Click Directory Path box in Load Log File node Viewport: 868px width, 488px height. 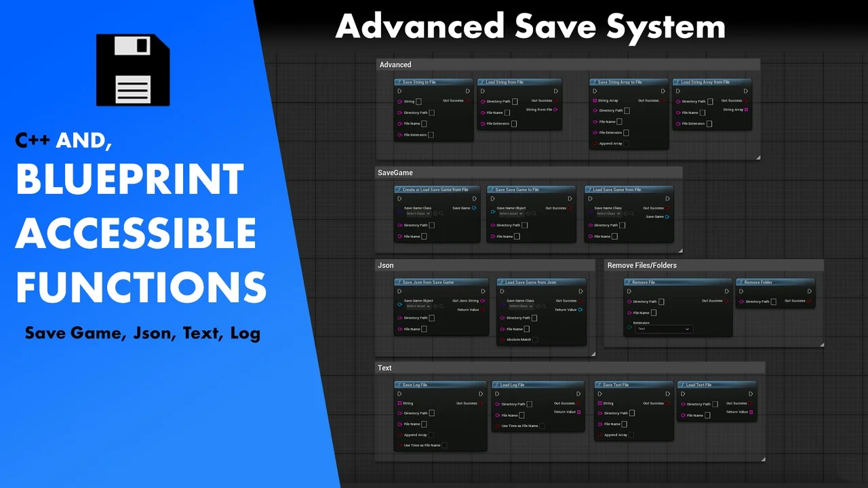(530, 404)
